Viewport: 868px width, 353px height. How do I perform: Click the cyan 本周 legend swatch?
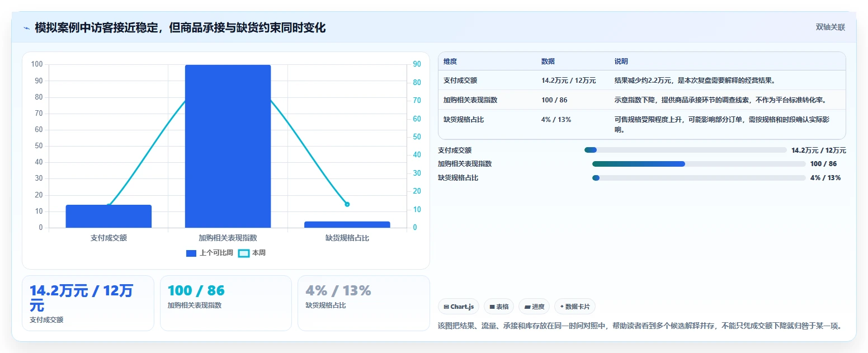243,253
